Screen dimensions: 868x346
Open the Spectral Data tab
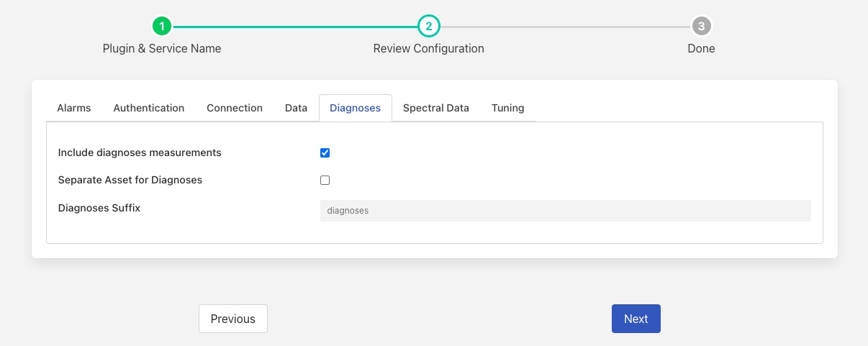435,108
